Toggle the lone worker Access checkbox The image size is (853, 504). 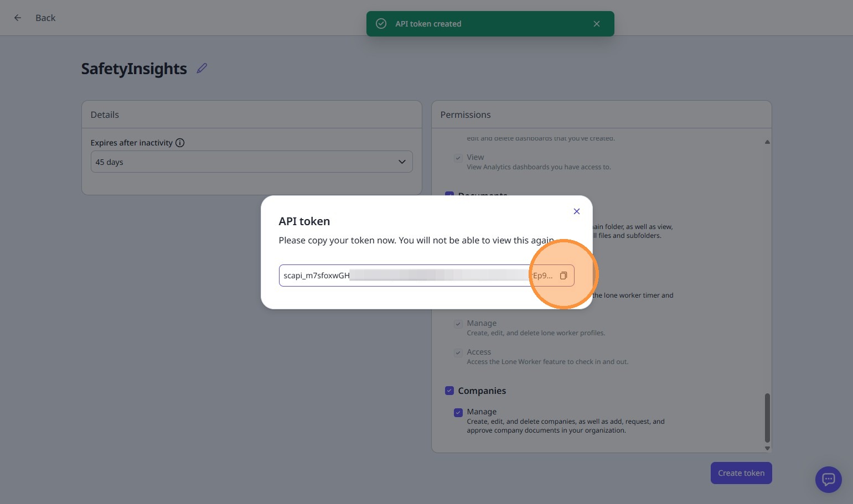[x=458, y=352]
